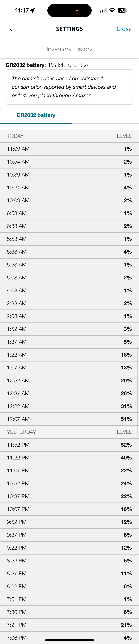Tap the back arrow icon

click(11, 29)
